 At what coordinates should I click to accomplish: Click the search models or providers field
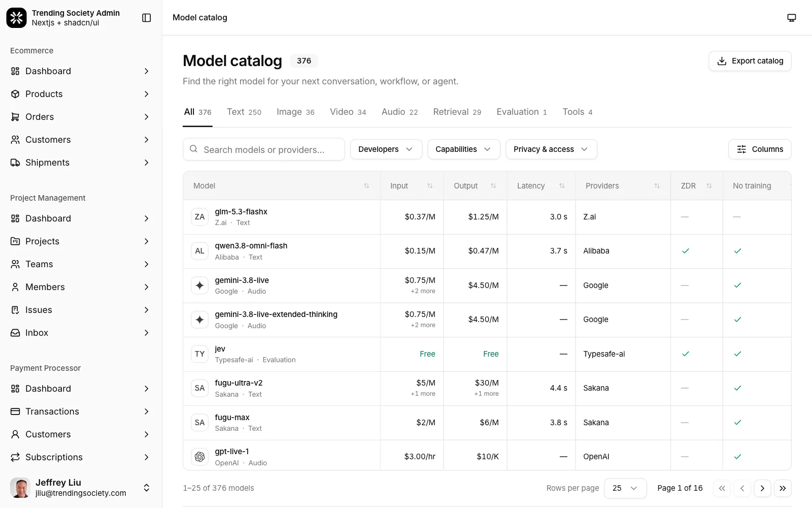tap(264, 149)
